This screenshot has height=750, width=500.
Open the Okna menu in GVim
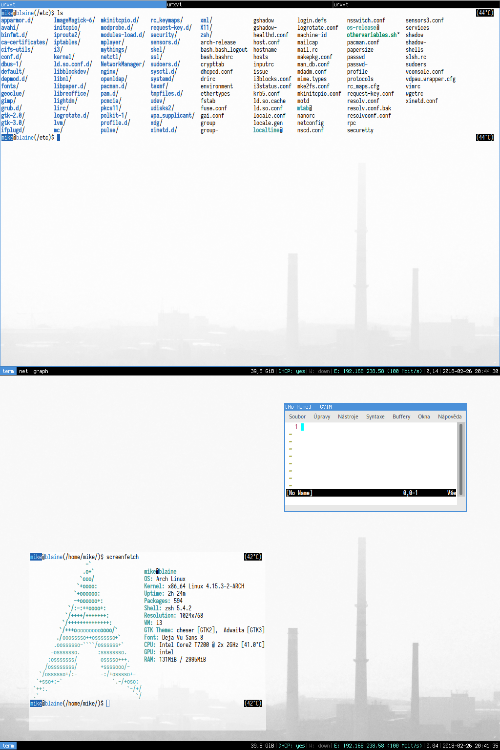tap(424, 417)
